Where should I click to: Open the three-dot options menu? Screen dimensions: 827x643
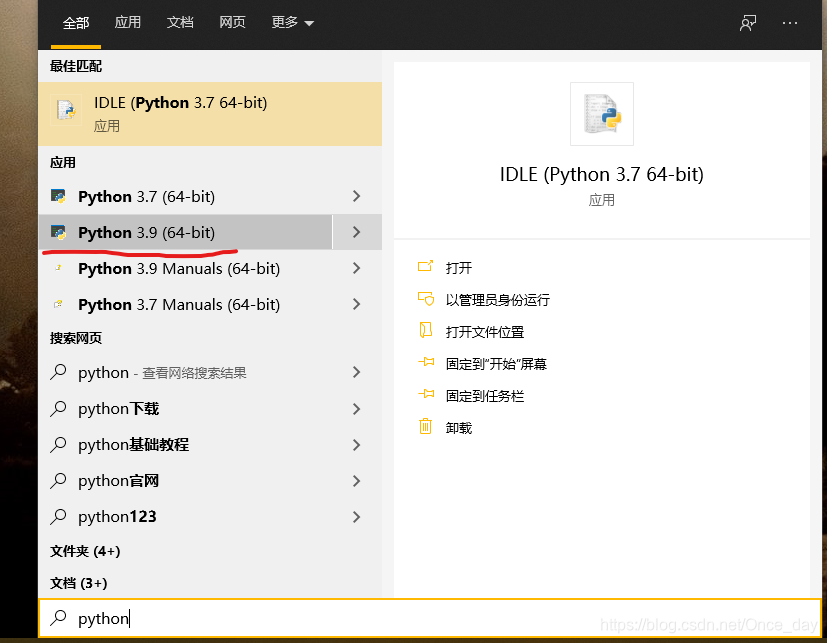pos(790,23)
